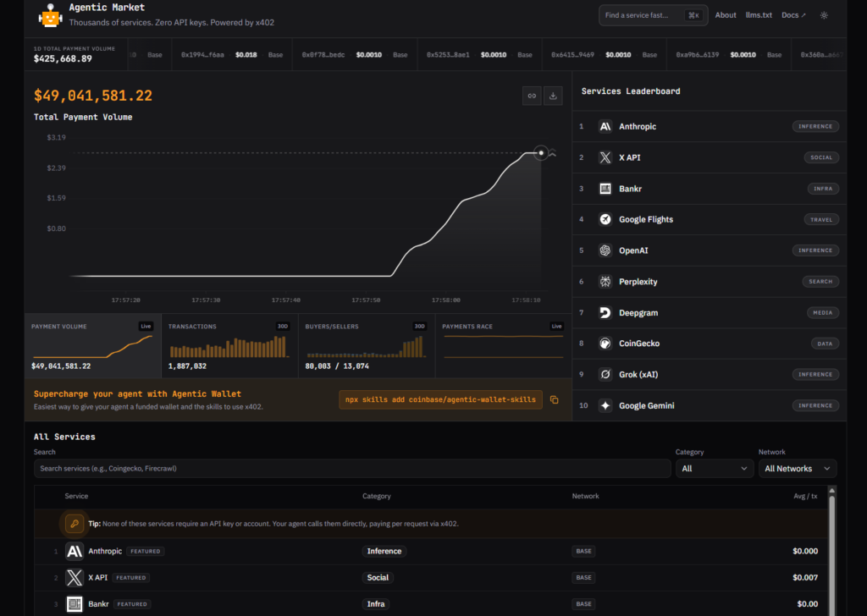Click the Anthropic logo in the Services Leaderboard

[605, 126]
